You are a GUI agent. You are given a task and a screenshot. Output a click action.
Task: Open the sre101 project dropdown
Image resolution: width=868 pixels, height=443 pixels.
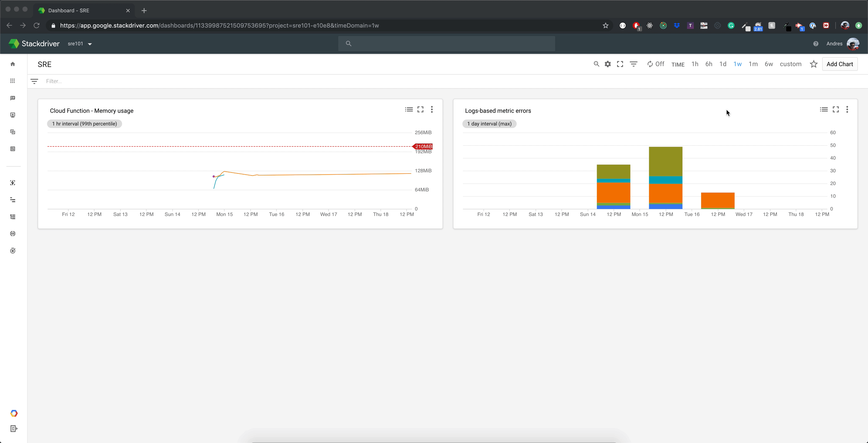click(80, 44)
